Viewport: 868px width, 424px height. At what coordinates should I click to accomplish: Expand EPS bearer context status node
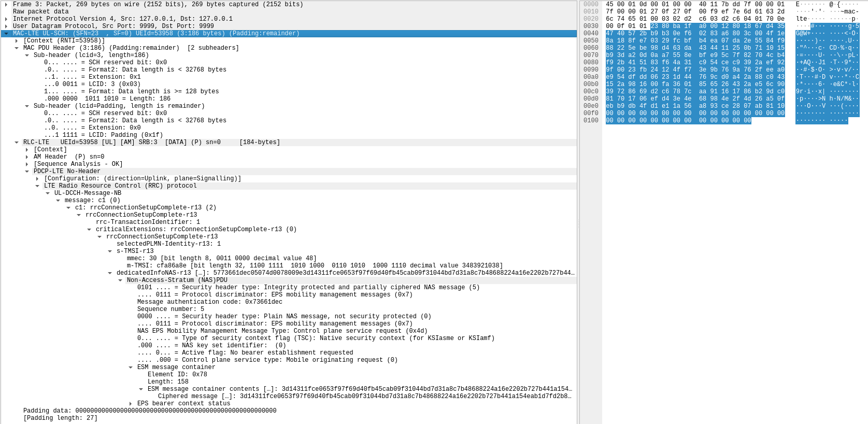click(x=131, y=403)
